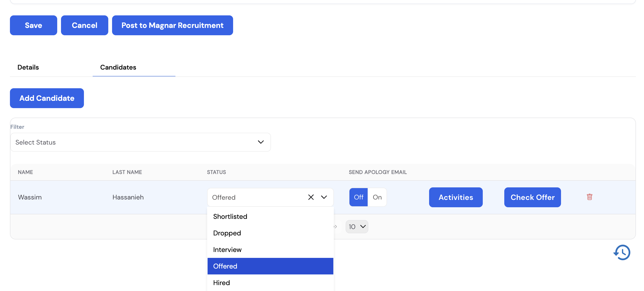The image size is (644, 291).
Task: Collapse the candidate status dropdown chevron
Action: coord(324,197)
